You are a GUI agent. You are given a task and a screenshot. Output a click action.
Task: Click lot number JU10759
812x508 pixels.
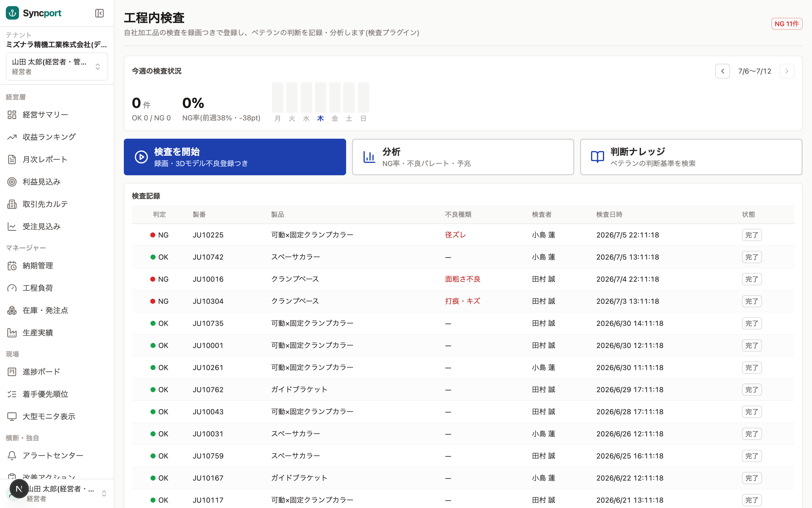pos(208,456)
